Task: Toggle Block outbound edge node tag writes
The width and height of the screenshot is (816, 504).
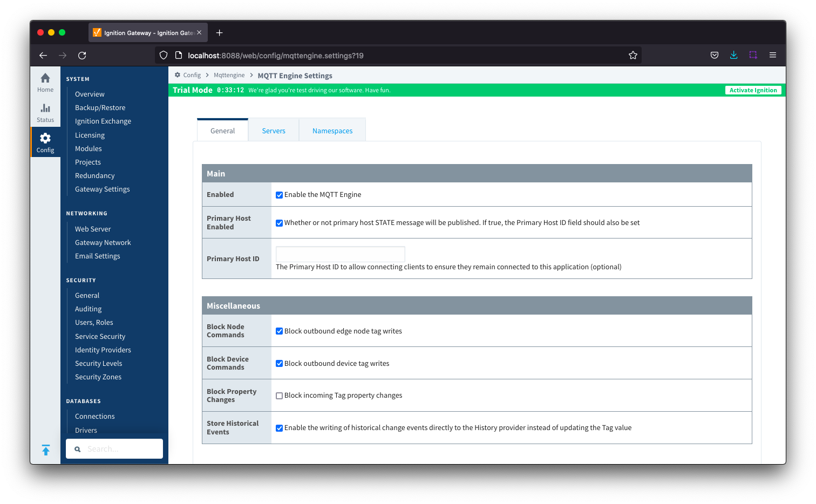Action: click(x=279, y=331)
